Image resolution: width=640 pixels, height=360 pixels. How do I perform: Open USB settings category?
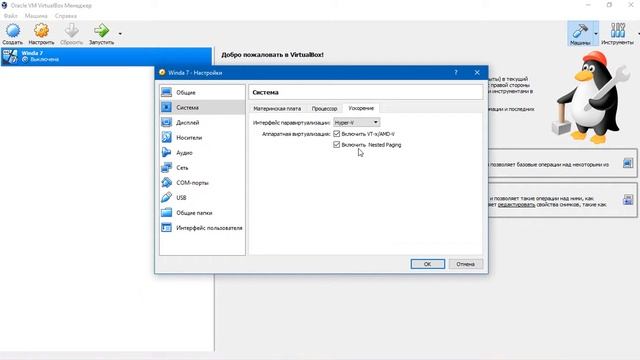click(x=202, y=198)
